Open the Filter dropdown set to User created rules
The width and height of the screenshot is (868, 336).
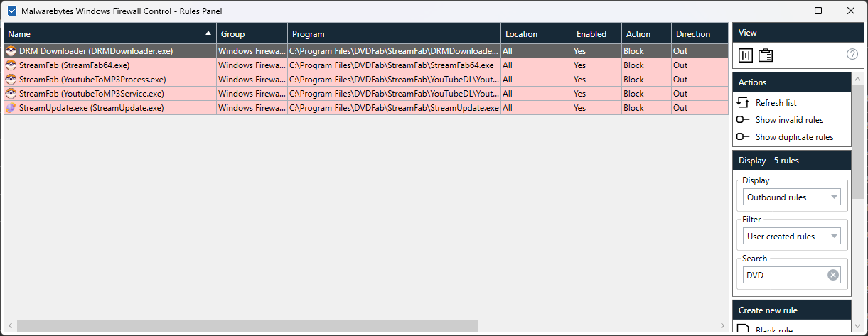[792, 236]
